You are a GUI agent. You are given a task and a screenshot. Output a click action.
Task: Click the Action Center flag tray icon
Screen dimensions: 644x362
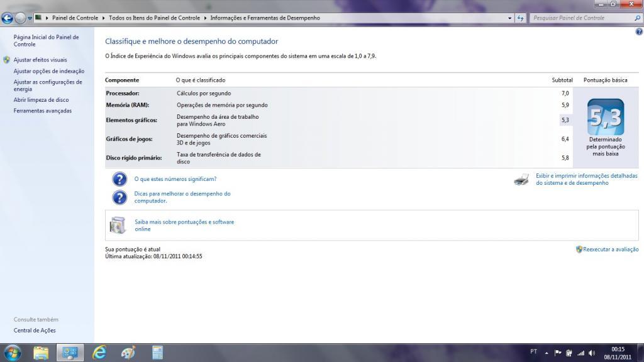(x=558, y=353)
